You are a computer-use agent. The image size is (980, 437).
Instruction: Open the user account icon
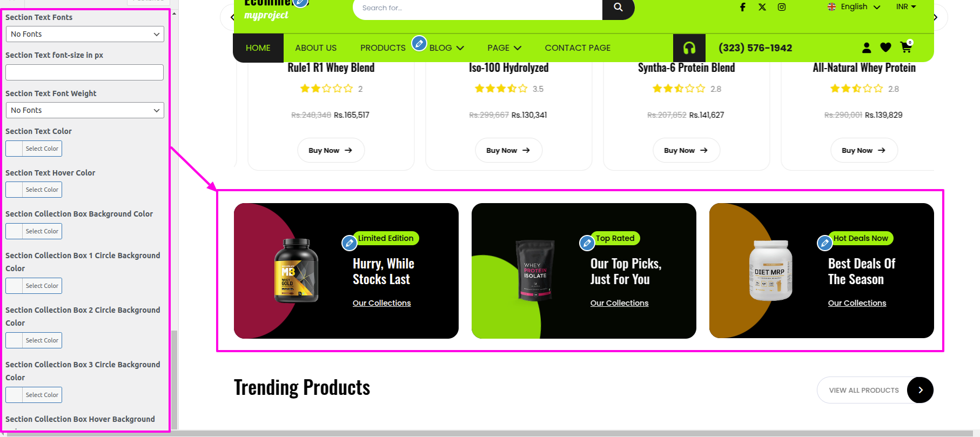867,48
